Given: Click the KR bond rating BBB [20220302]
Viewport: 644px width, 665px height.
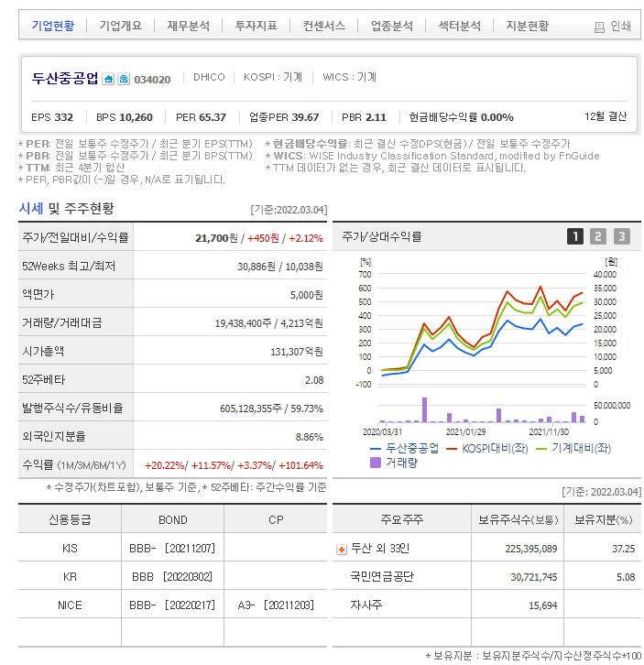Looking at the screenshot, I should pyautogui.click(x=172, y=577).
